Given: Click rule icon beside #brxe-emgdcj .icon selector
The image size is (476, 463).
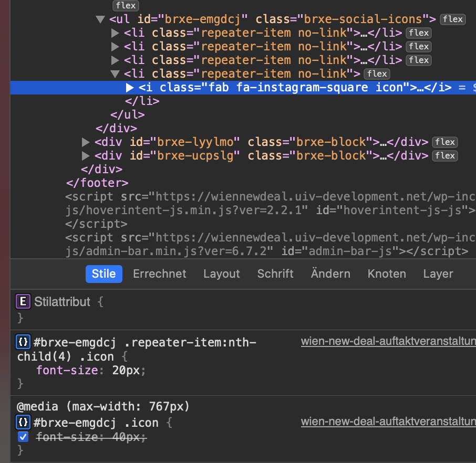Looking at the screenshot, I should click(23, 423).
